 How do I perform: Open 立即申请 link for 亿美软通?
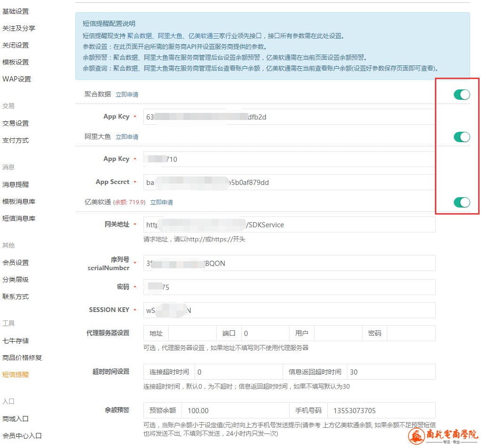point(161,202)
